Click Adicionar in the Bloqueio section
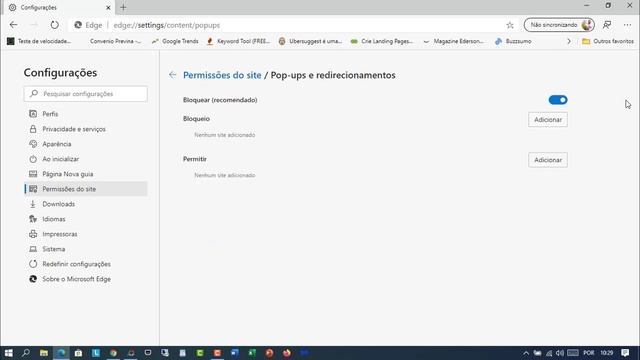The height and width of the screenshot is (360, 640). point(548,120)
